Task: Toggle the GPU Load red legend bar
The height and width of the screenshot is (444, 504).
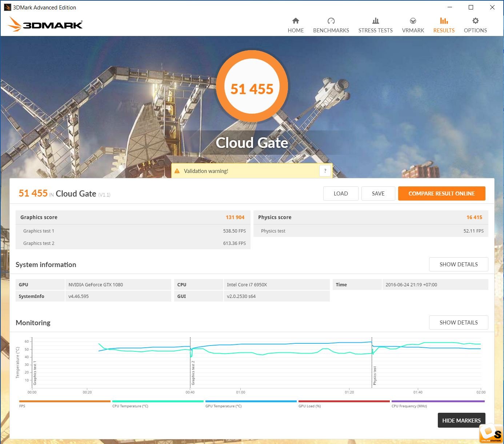Action: click(344, 401)
